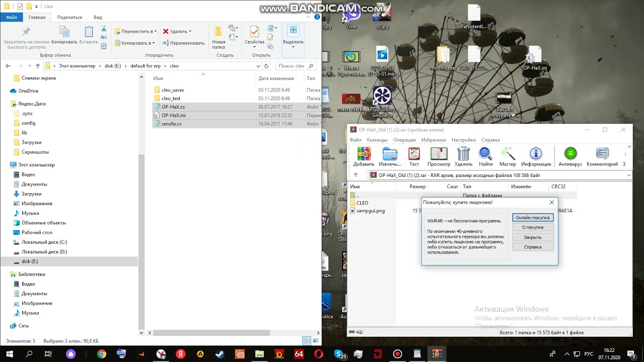644x362 pixels.
Task: Open Google Chrome from the taskbar
Action: click(102, 354)
